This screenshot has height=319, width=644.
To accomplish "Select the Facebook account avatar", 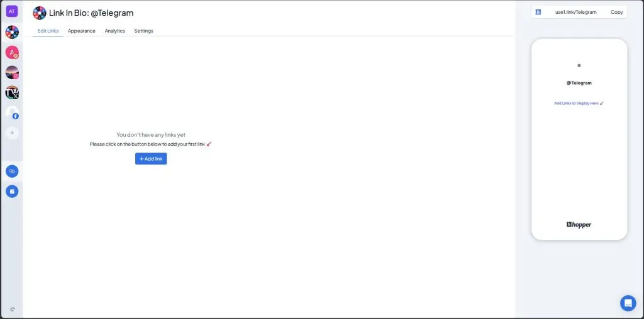I will (x=12, y=113).
